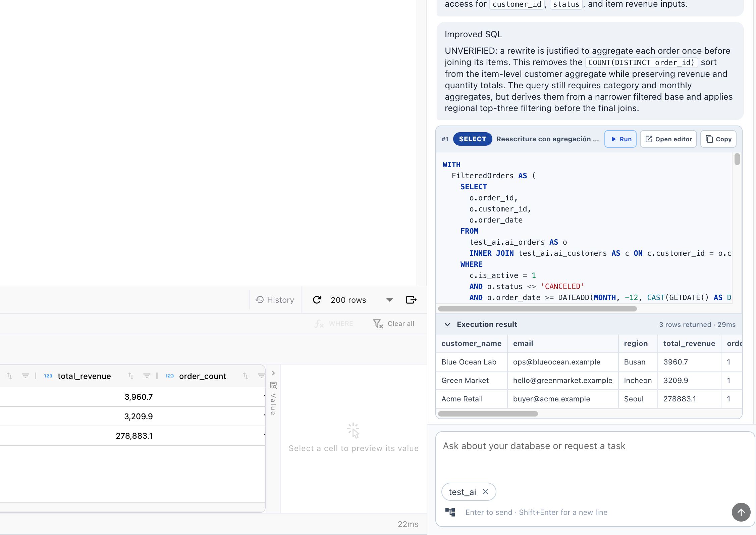Click the vertical scrollbar of the SQL code

(x=737, y=159)
